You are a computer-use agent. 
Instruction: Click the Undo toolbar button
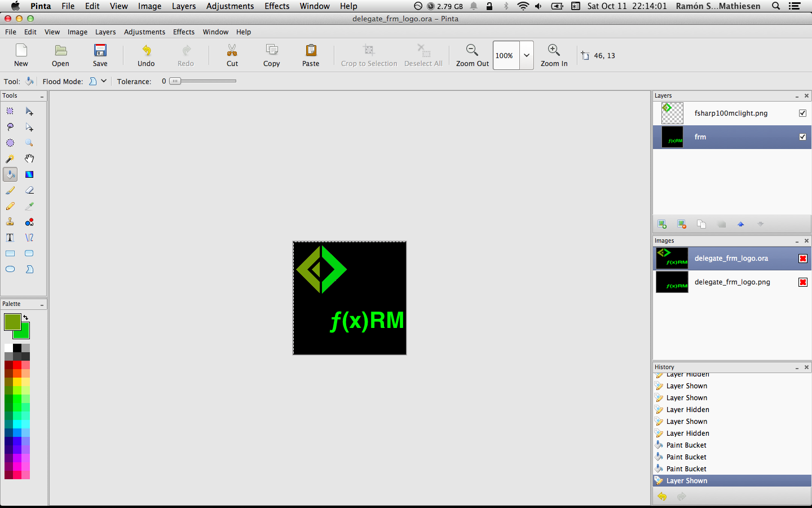point(146,55)
